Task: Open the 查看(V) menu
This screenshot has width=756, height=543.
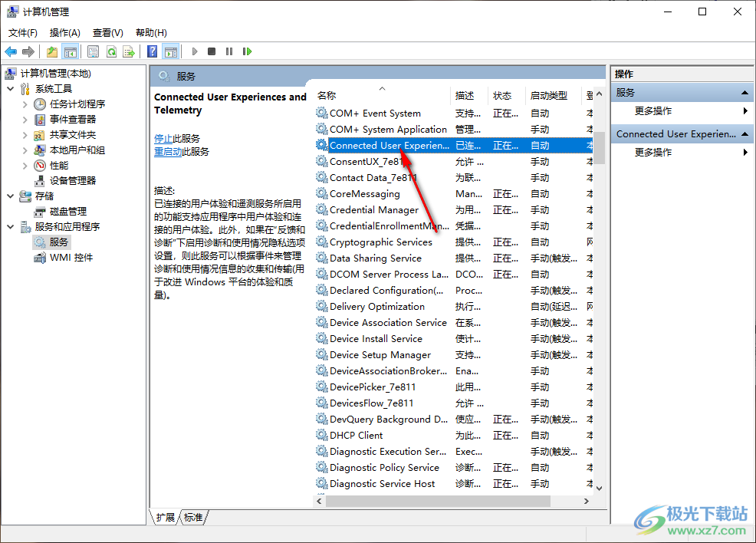Action: click(107, 33)
